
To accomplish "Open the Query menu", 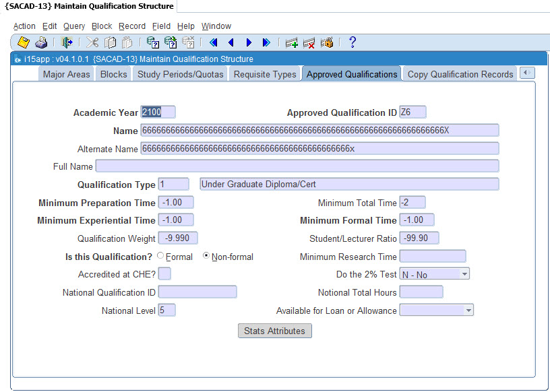I will pos(74,26).
